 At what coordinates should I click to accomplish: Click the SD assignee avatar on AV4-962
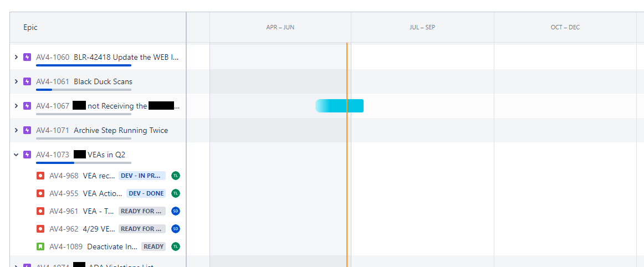[x=176, y=229]
